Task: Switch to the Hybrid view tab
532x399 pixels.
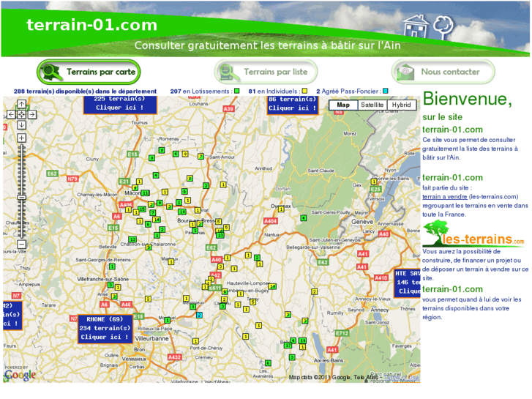Action: tap(401, 105)
